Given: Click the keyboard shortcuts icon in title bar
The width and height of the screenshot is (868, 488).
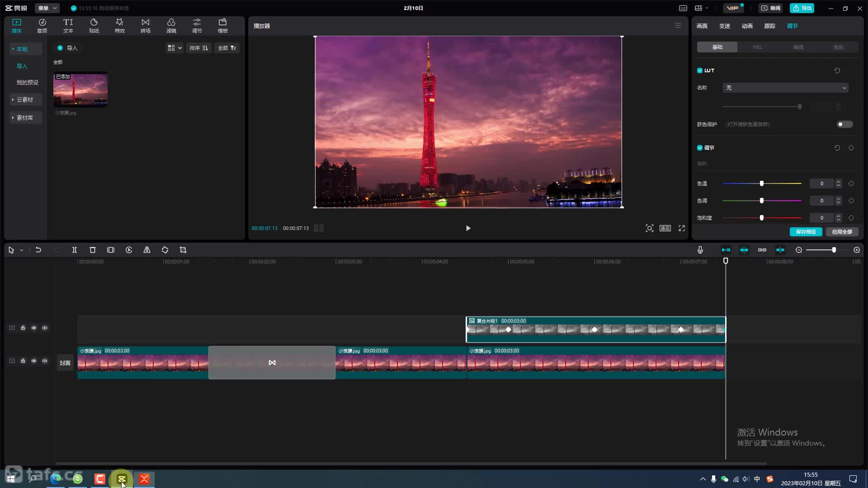Looking at the screenshot, I should tap(683, 8).
